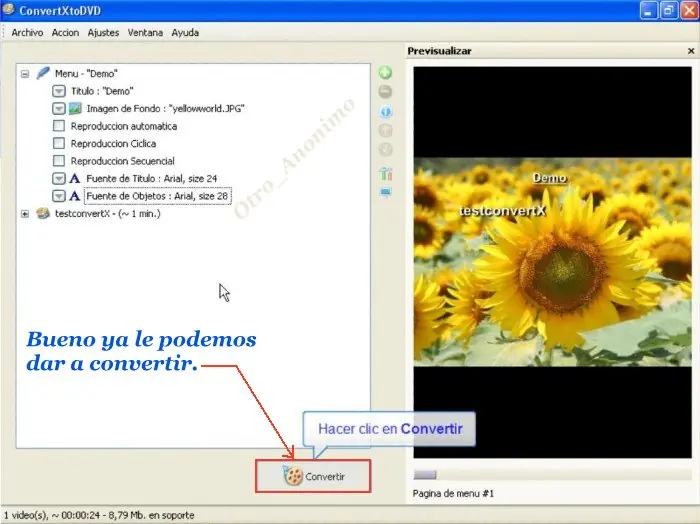
Task: Toggle the Reproduccion Ciclica checkbox
Action: click(58, 143)
